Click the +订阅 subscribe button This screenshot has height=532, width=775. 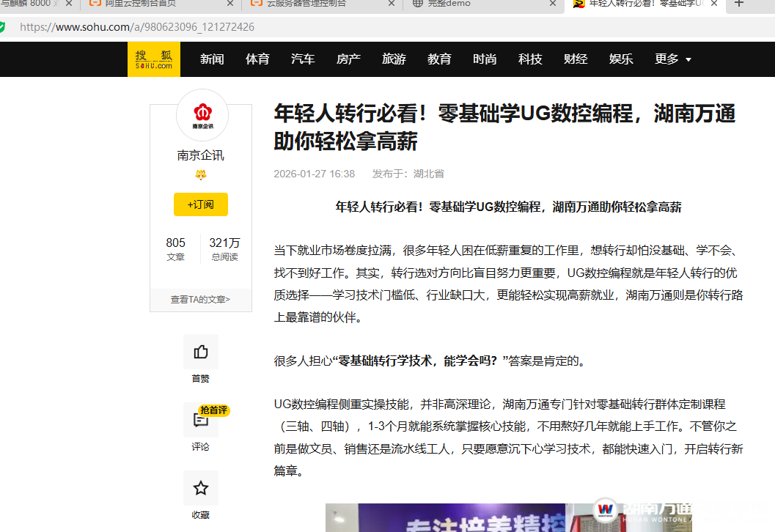[201, 204]
